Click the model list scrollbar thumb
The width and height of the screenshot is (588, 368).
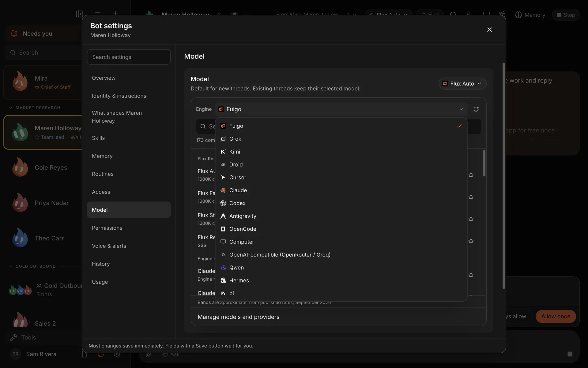tap(484, 163)
